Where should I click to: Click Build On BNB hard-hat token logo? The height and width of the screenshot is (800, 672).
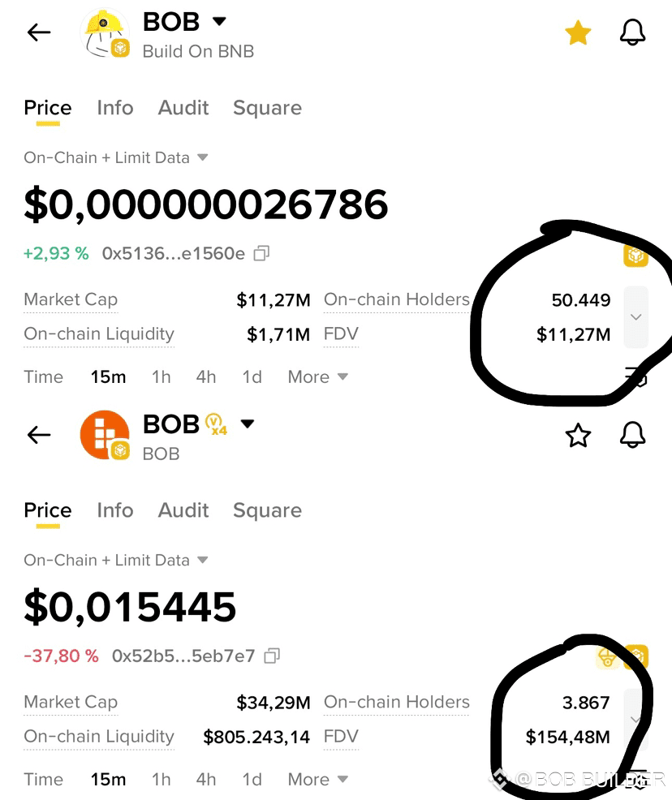click(x=105, y=33)
